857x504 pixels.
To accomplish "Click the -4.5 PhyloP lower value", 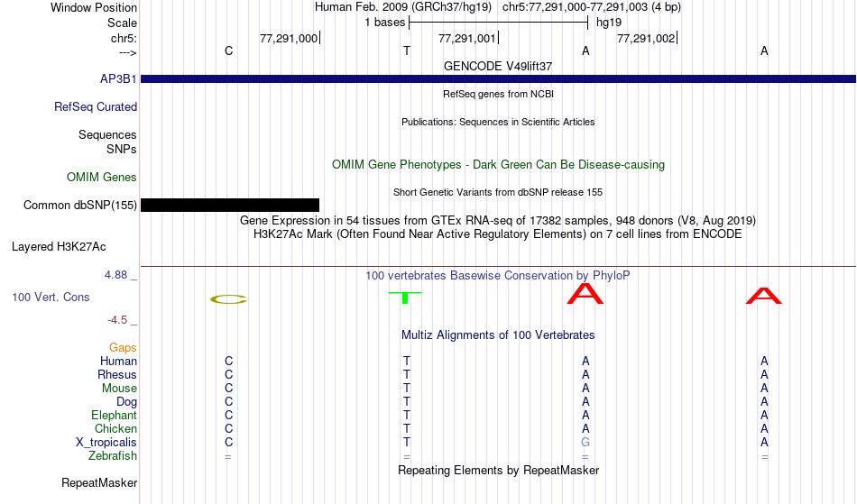I will coord(117,319).
